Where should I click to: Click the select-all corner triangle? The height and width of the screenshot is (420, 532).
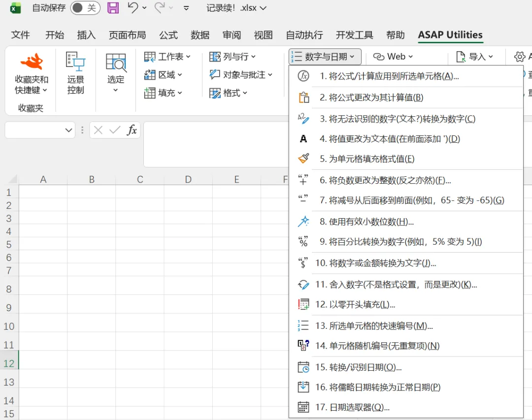pyautogui.click(x=12, y=179)
